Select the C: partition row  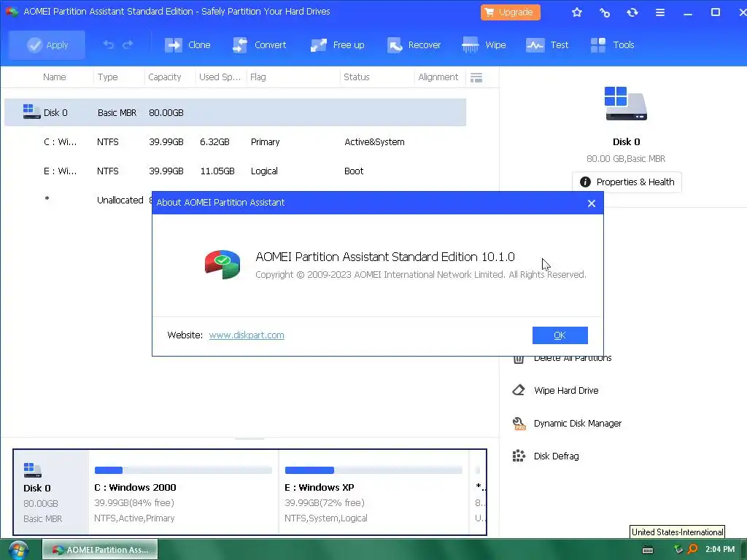click(x=235, y=142)
